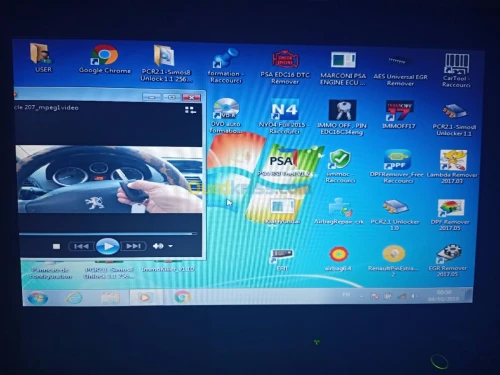This screenshot has height=375, width=500.
Task: Launch IMMOFF17 application
Action: (399, 111)
